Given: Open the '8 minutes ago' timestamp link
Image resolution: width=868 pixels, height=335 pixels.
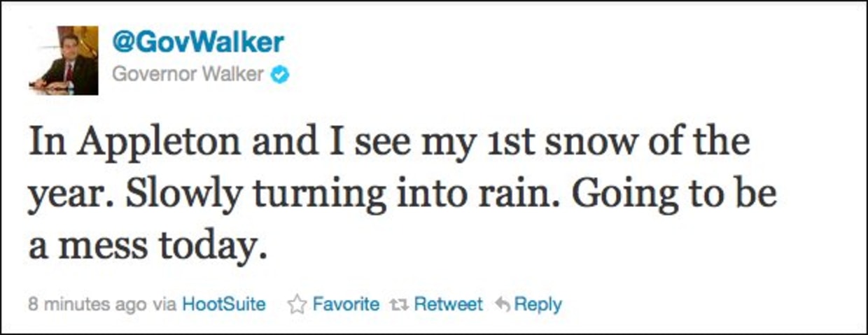Looking at the screenshot, I should click(88, 305).
